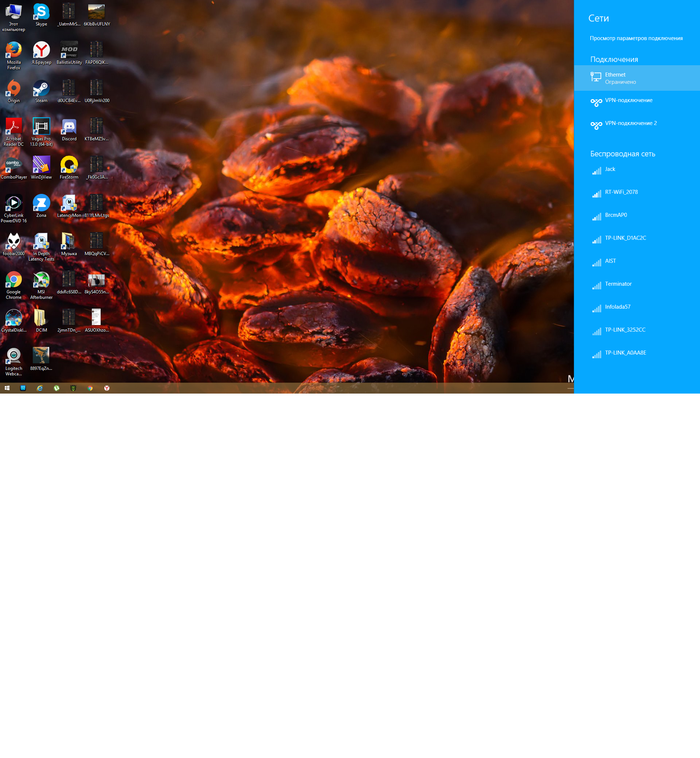Select the Steam desktop shortcut
This screenshot has width=700, height=758.
coord(41,89)
